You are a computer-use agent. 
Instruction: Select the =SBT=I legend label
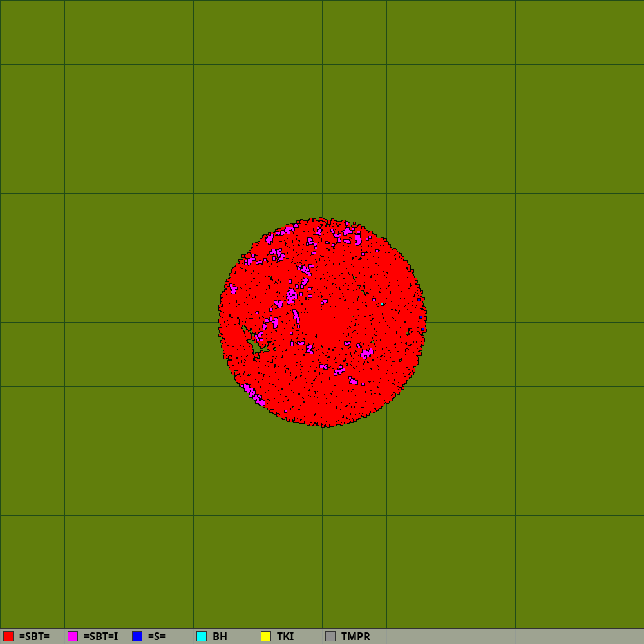(100, 636)
